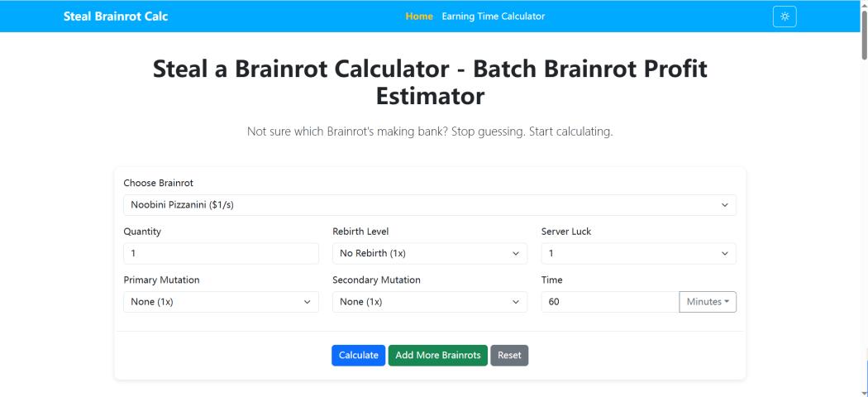868x397 pixels.
Task: Click the scrollbar down arrow
Action: coord(864,392)
